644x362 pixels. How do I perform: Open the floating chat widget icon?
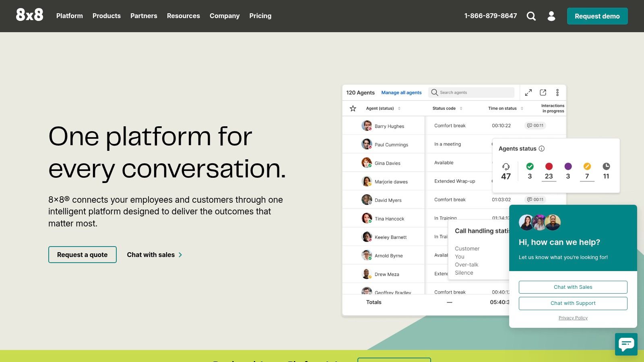coord(626,344)
